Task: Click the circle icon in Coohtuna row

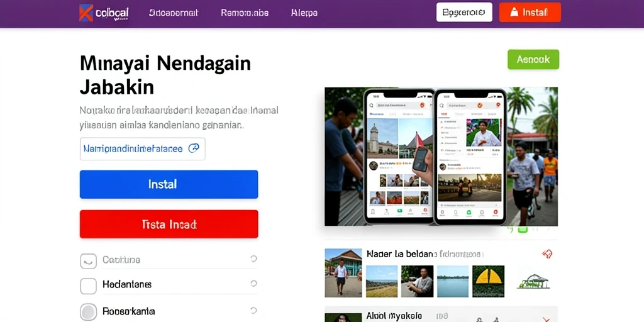Action: pyautogui.click(x=254, y=258)
